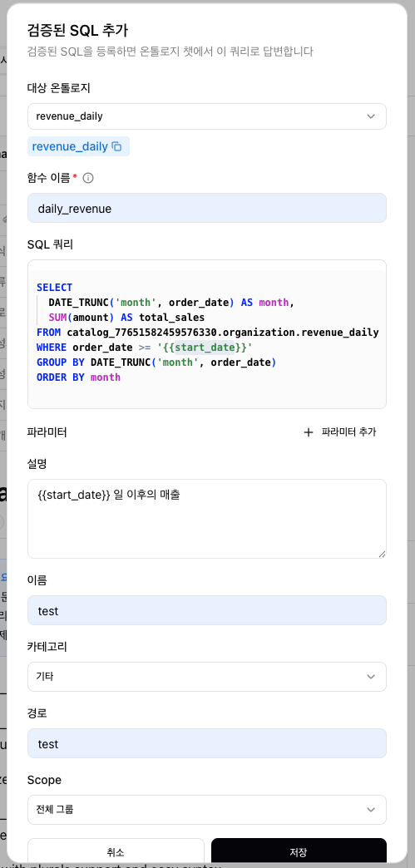Focus the 함수 이름 field with daily_revenue
Viewport: 415px width, 868px height.
[207, 208]
